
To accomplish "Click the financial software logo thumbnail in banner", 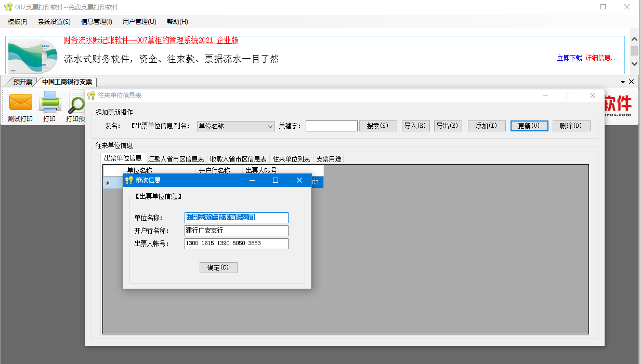I will click(x=32, y=55).
